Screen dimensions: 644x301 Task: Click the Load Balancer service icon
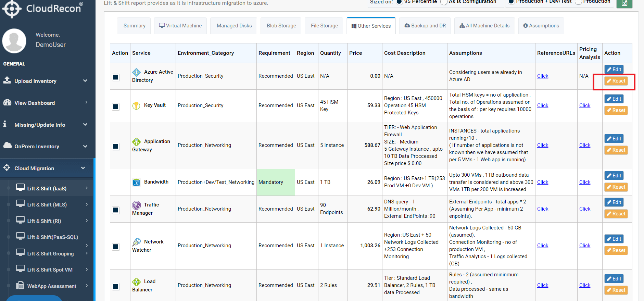136,282
